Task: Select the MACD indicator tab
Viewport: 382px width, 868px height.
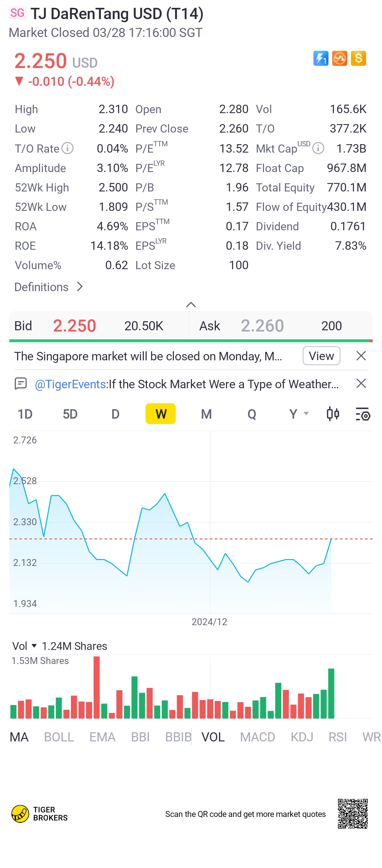Action: (257, 737)
